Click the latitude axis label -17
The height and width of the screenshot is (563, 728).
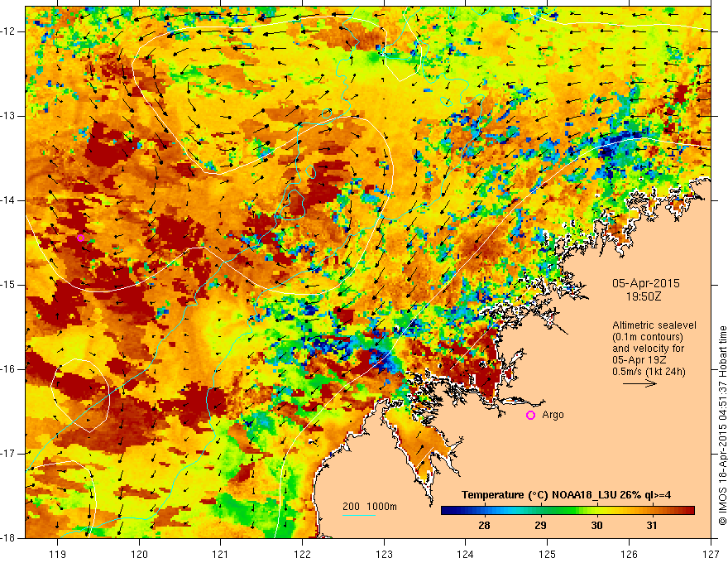9,454
